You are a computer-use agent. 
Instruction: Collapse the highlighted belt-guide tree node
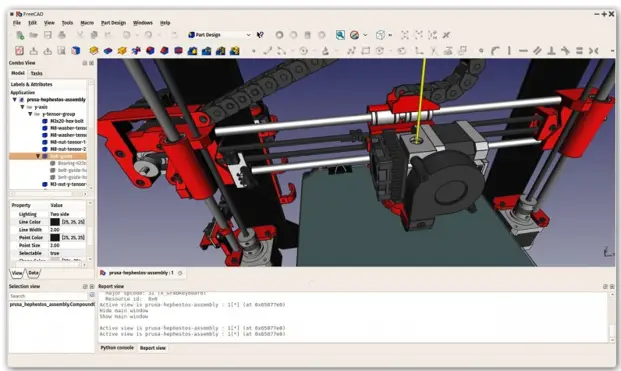click(x=38, y=156)
